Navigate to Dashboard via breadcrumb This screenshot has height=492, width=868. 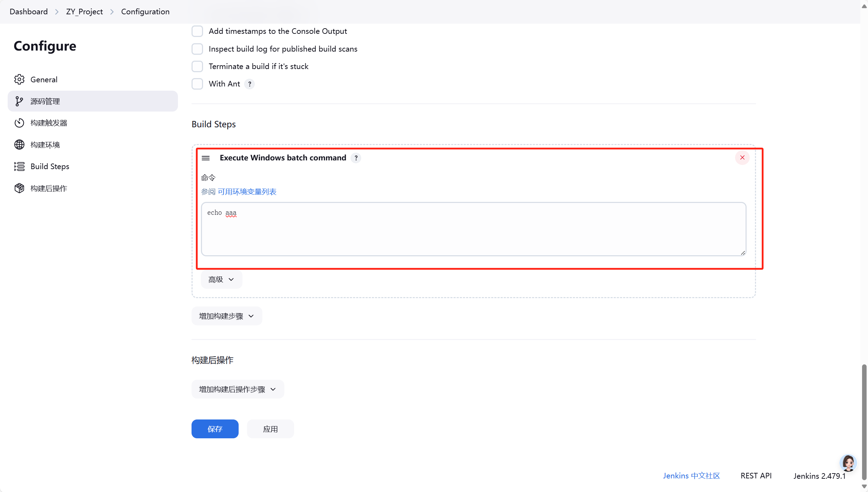29,12
